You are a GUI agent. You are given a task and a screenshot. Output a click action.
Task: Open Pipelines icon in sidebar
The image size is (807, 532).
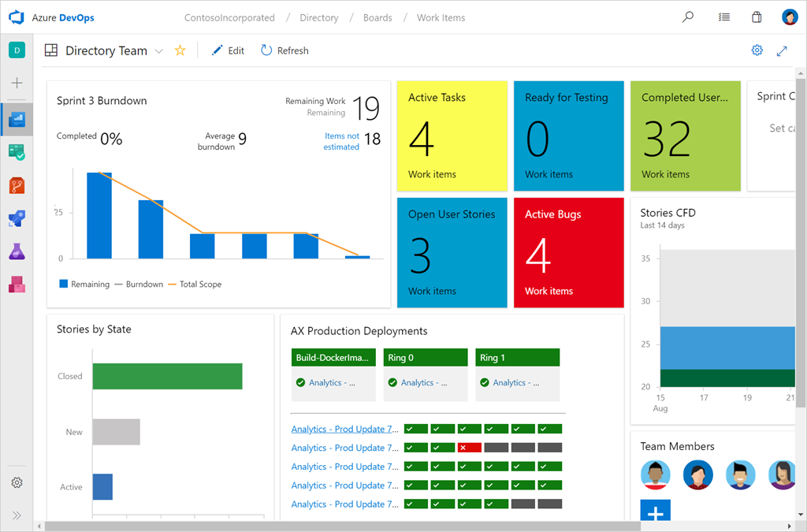(17, 218)
